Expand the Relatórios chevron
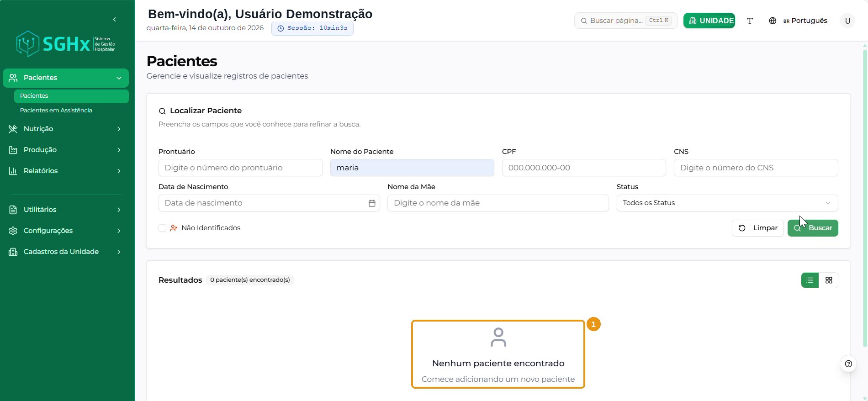 119,171
